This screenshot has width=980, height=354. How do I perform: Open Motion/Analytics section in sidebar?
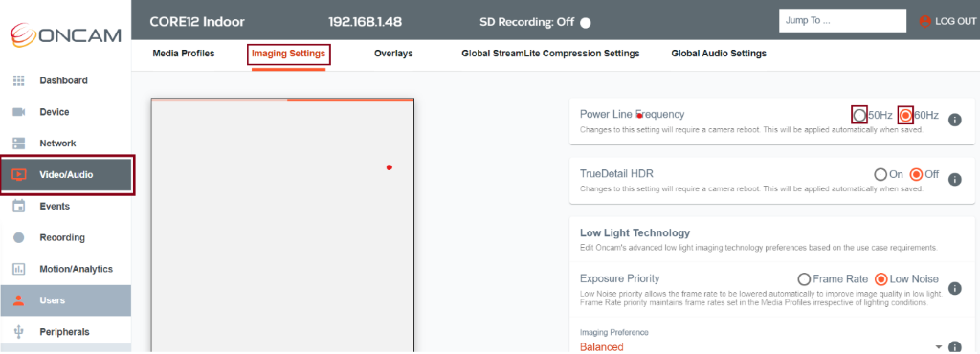(66, 269)
